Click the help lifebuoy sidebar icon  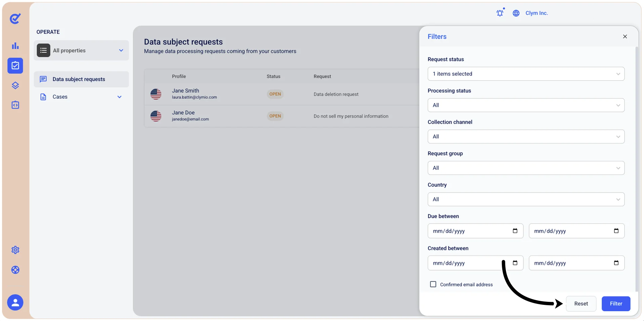click(x=15, y=270)
